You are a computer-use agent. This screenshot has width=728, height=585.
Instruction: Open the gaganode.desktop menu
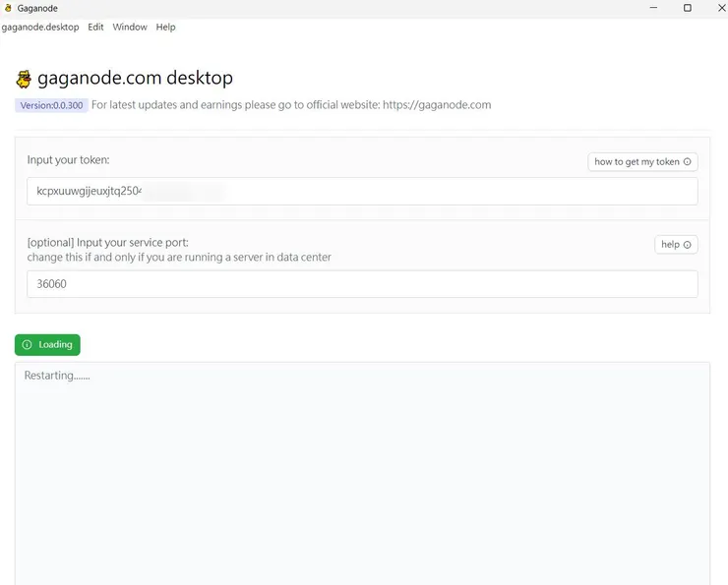point(40,27)
